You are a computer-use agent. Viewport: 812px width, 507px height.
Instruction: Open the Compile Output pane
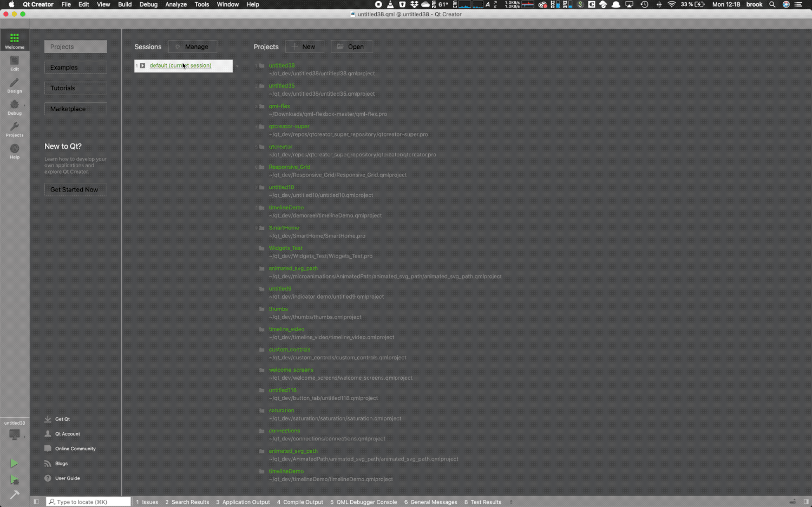click(300, 502)
